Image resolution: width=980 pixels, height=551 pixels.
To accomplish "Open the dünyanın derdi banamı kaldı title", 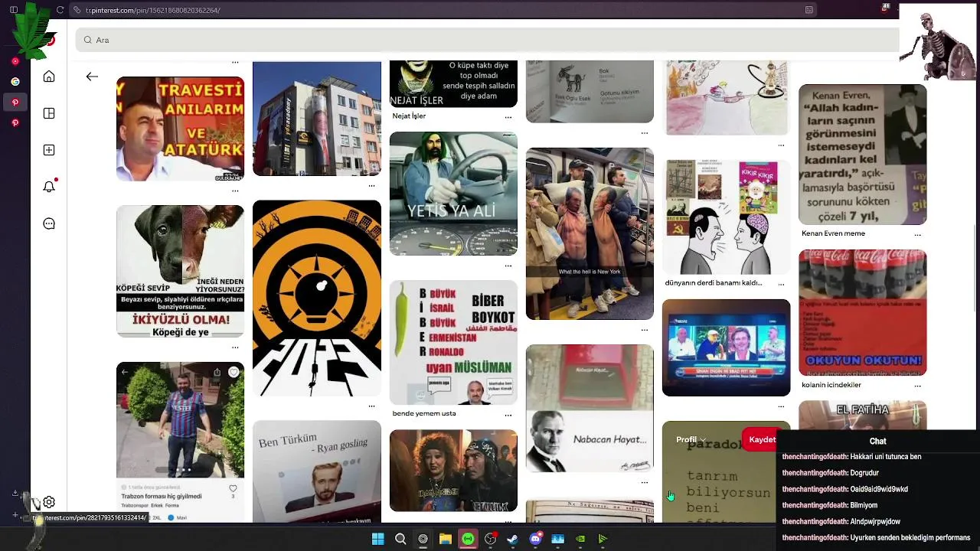I will pyautogui.click(x=714, y=282).
